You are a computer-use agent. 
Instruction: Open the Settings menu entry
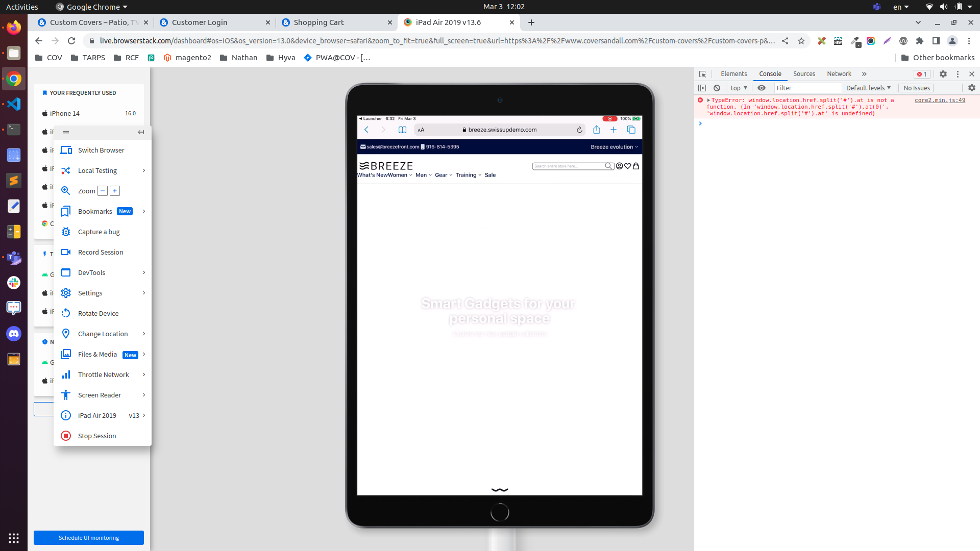(103, 293)
